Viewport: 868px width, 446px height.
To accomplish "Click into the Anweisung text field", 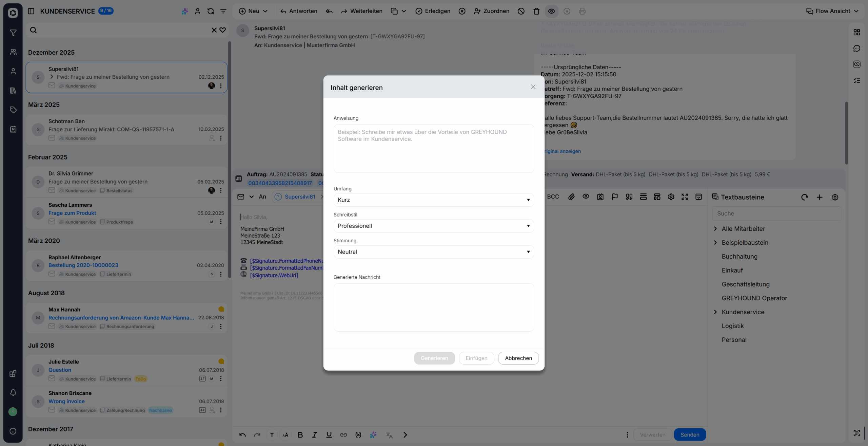I will [x=433, y=148].
